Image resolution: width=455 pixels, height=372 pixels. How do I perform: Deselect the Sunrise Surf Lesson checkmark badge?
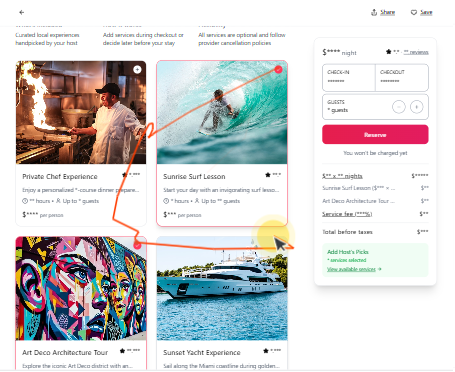click(279, 69)
